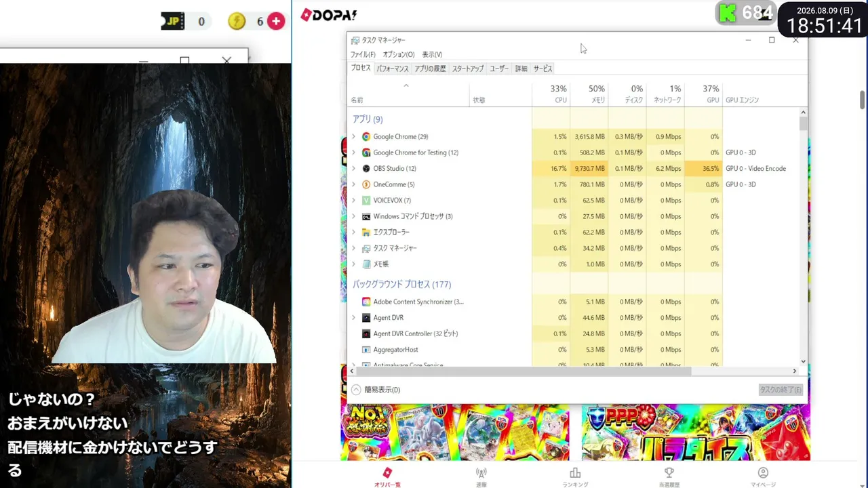This screenshot has height=488, width=868.
Task: Click the OneComme process icon
Action: (366, 184)
